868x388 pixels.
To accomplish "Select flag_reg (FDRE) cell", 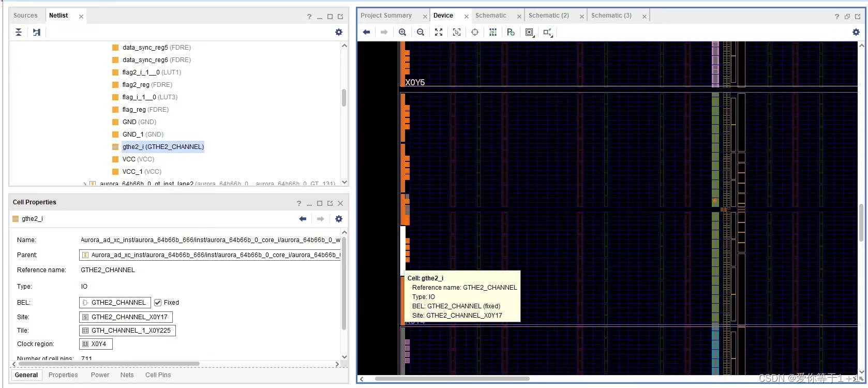I will pos(145,110).
